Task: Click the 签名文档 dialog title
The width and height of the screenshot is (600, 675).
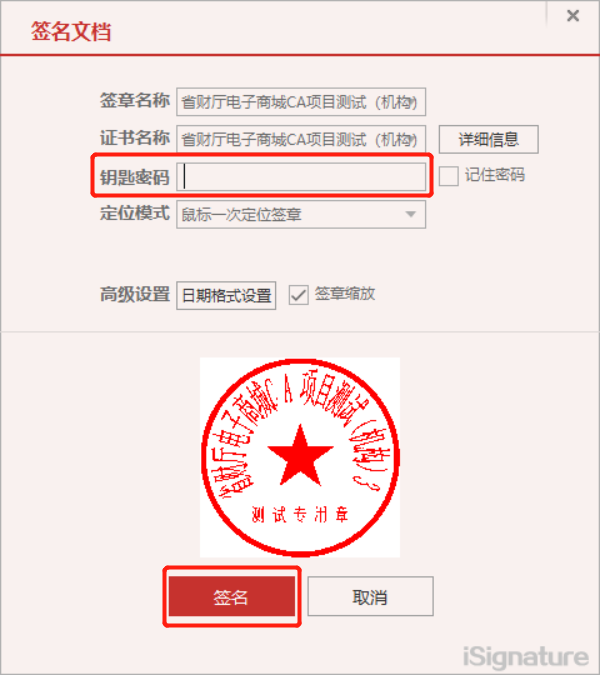Action: (71, 31)
